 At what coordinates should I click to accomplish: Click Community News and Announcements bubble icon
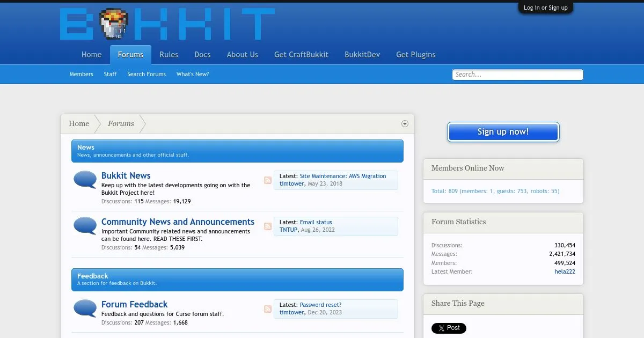pyautogui.click(x=85, y=226)
